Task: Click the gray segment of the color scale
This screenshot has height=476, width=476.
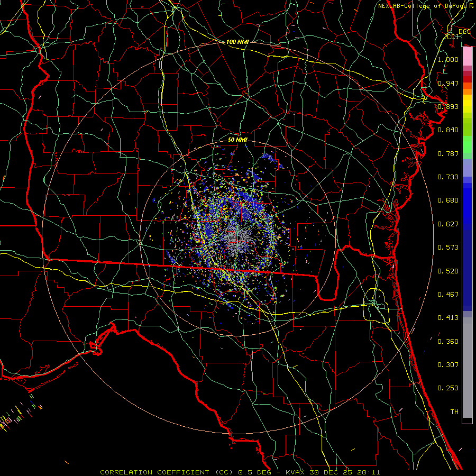Action: coord(467,368)
